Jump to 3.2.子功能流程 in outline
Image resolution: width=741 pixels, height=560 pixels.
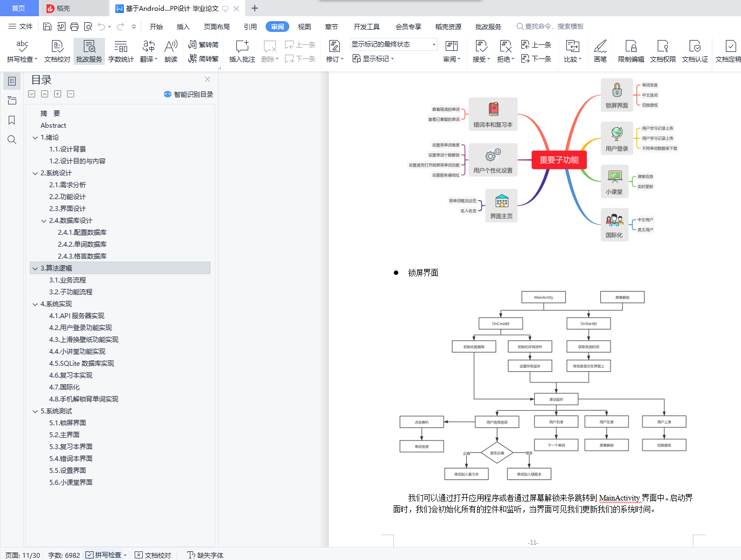(x=71, y=292)
